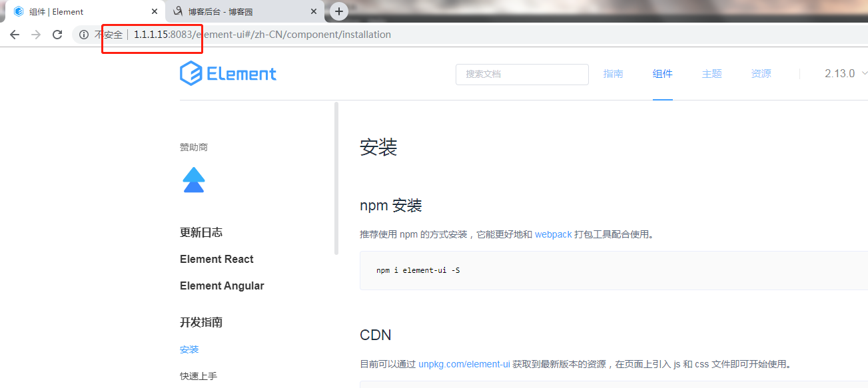Click the blue sponsor logo icon
This screenshot has width=868, height=388.
[x=194, y=180]
